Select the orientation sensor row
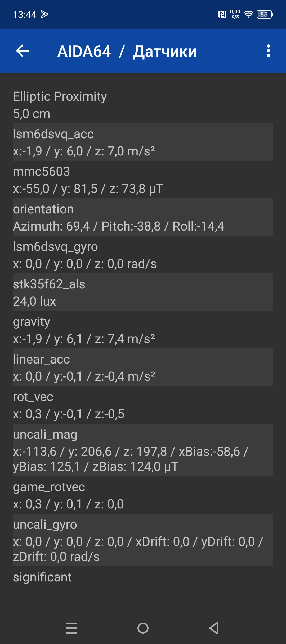This screenshot has height=644, width=286. [x=143, y=217]
